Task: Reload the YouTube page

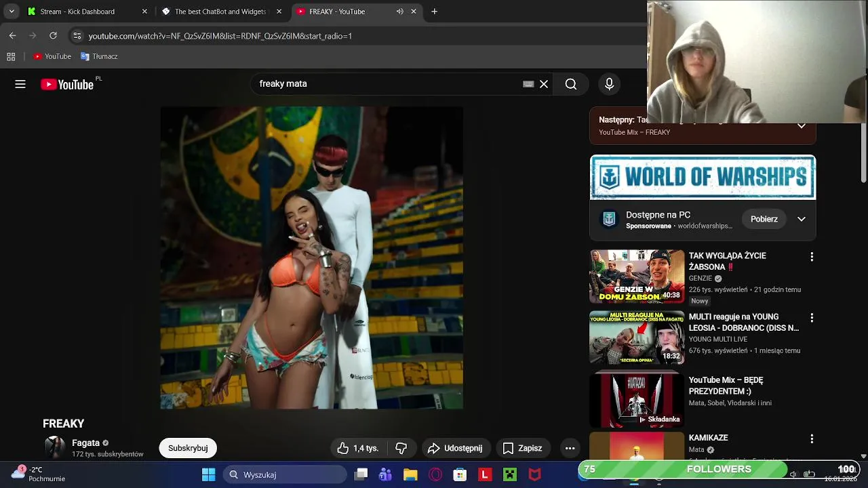Action: click(53, 36)
